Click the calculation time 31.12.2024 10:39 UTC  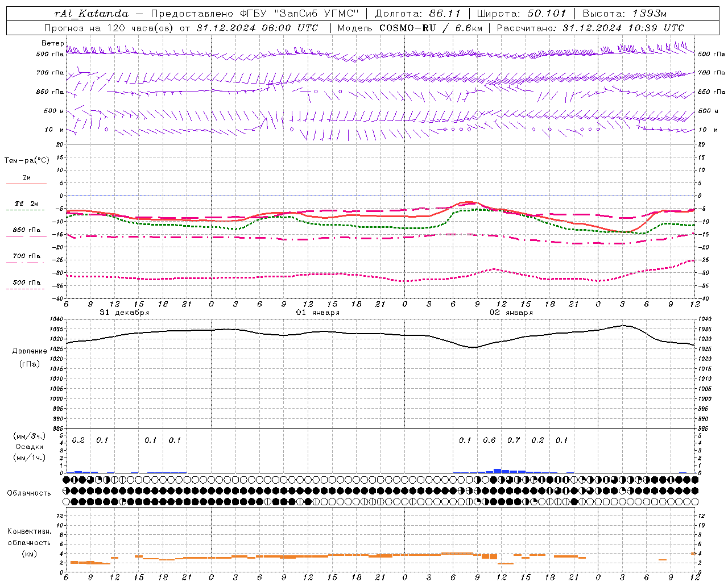[x=623, y=28]
